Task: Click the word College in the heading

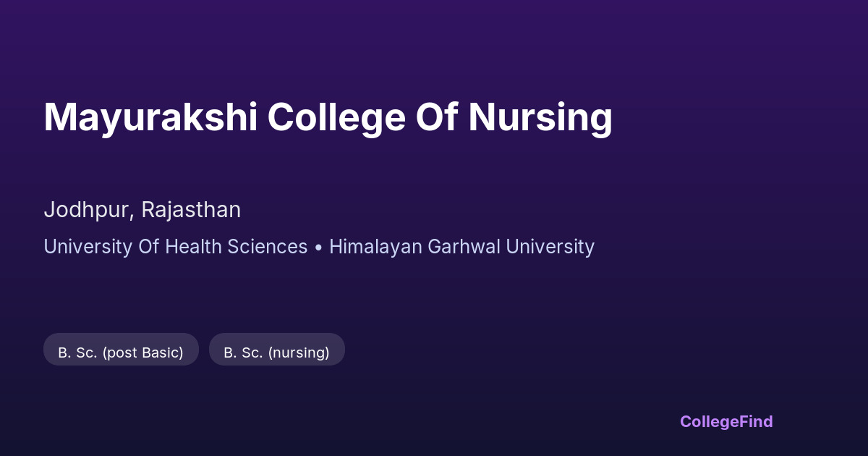Action: pyautogui.click(x=336, y=117)
